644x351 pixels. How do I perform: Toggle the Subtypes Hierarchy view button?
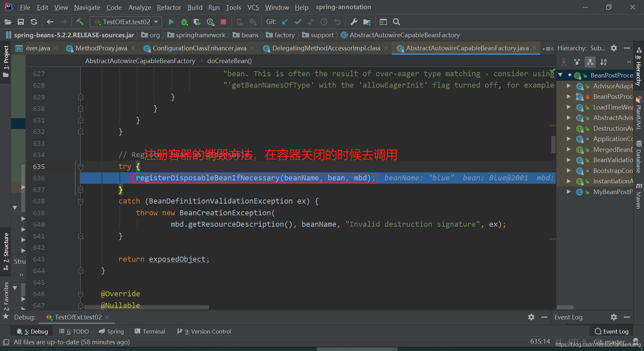pyautogui.click(x=590, y=62)
